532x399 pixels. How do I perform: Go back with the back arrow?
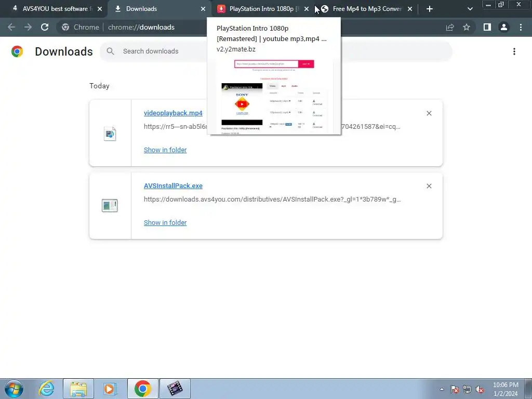[x=11, y=27]
